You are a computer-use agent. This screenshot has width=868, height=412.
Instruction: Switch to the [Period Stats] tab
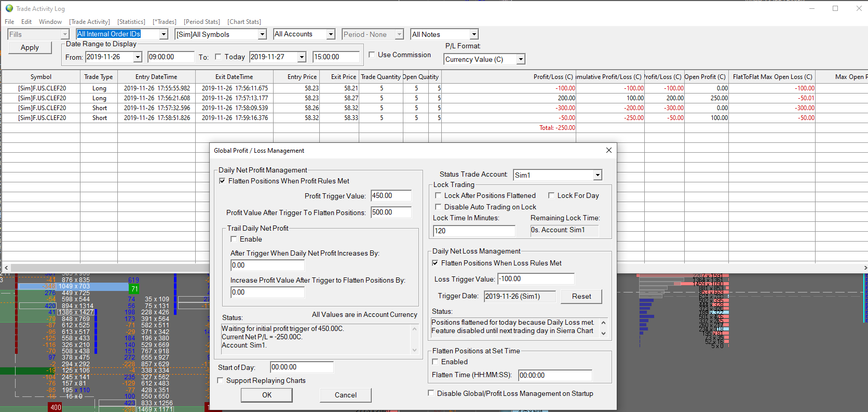(x=202, y=22)
